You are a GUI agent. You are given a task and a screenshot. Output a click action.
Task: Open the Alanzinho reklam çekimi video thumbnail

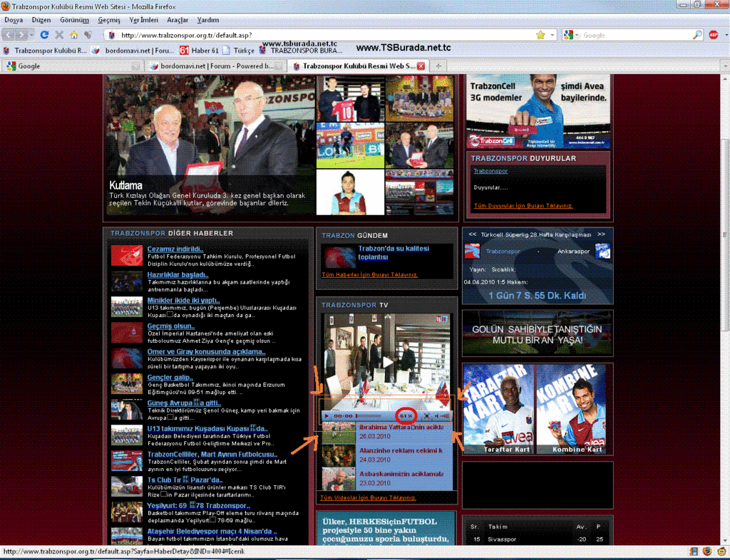pyautogui.click(x=339, y=456)
